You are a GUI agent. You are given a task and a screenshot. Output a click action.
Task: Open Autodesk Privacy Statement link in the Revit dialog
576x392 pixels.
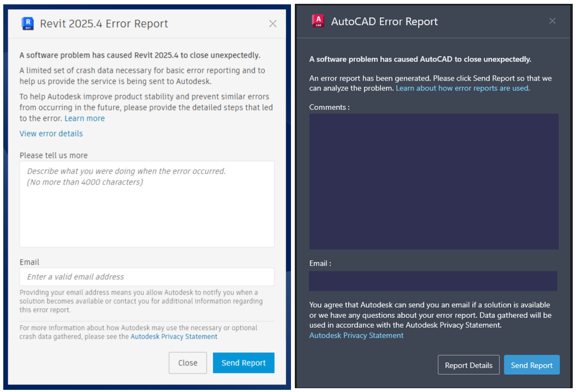pos(174,336)
